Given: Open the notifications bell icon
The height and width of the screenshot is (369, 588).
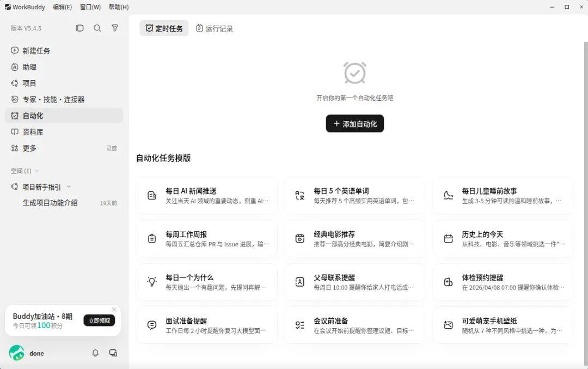Looking at the screenshot, I should (x=95, y=353).
